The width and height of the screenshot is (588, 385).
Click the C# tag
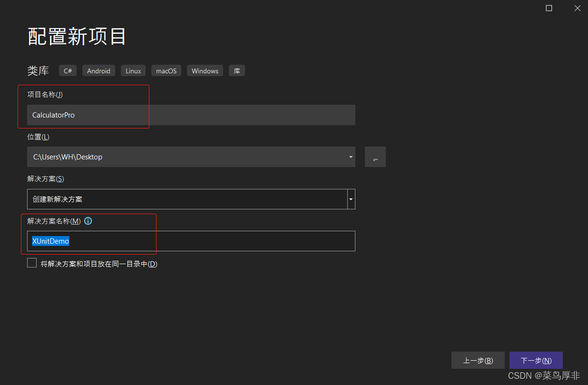point(68,71)
